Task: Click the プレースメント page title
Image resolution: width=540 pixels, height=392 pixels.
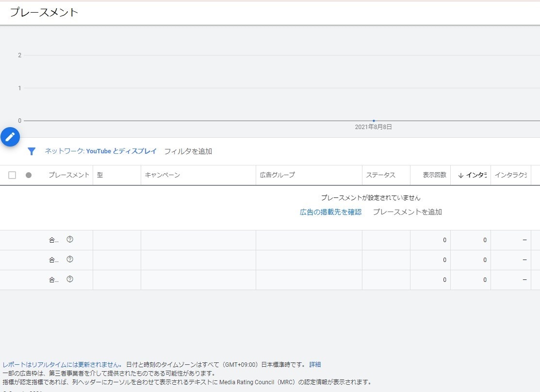Action: [x=44, y=13]
